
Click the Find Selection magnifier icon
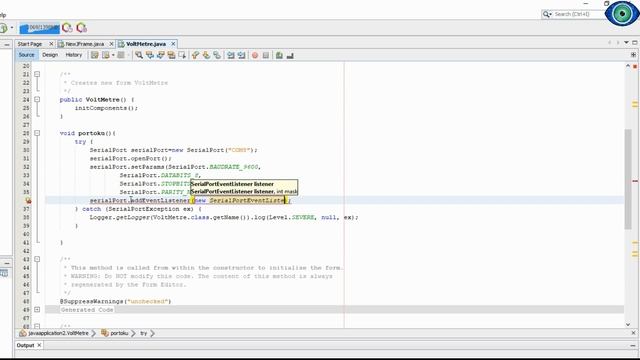(139, 55)
